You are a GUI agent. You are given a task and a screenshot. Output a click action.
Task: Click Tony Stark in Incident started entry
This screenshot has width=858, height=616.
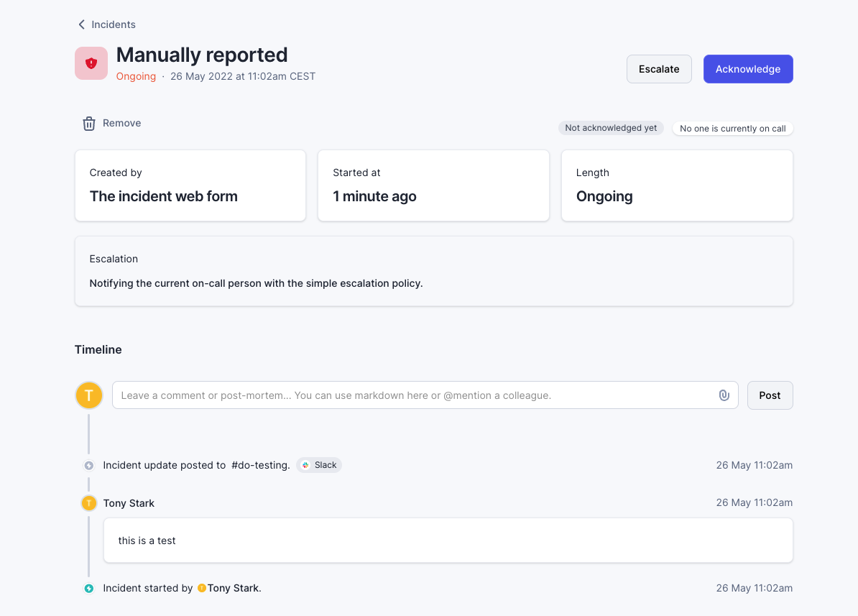click(233, 588)
